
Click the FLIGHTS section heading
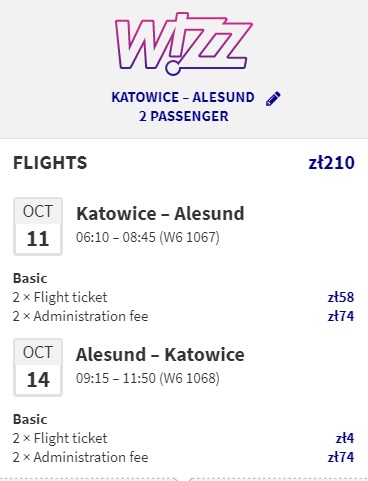pos(50,163)
